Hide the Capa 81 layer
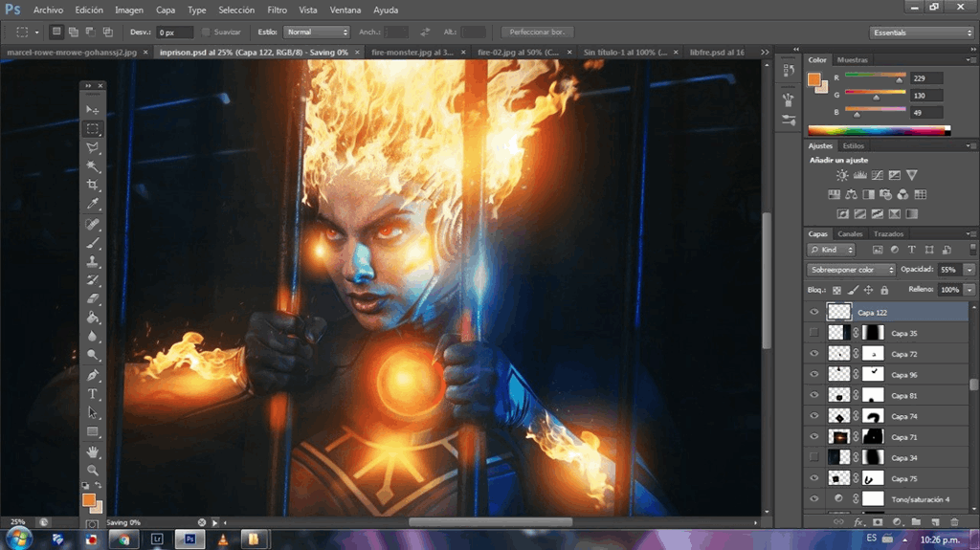The height and width of the screenshot is (550, 980). click(813, 395)
